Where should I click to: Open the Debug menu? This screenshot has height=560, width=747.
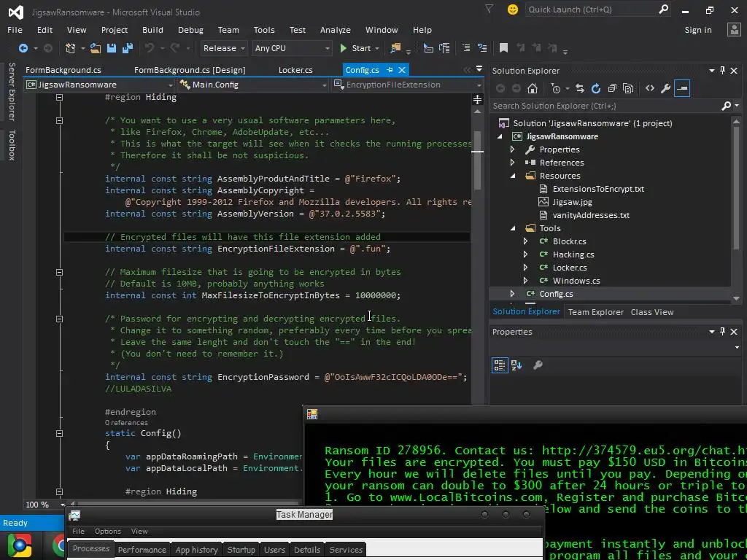[190, 30]
